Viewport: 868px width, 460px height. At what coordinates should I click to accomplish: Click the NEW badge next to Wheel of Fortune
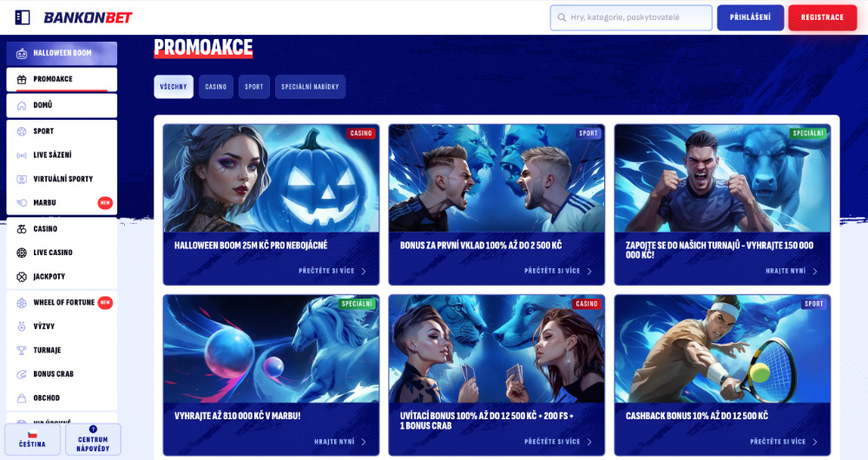tap(105, 302)
